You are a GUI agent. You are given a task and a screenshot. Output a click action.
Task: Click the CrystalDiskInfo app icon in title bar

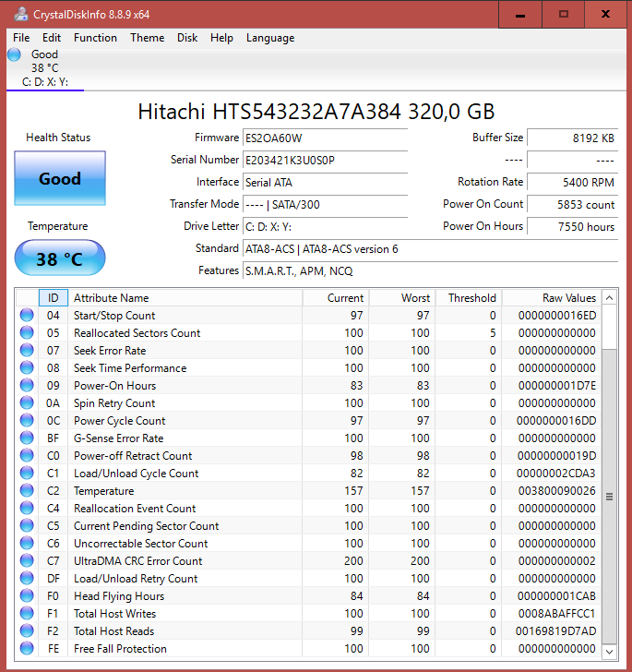(20, 14)
